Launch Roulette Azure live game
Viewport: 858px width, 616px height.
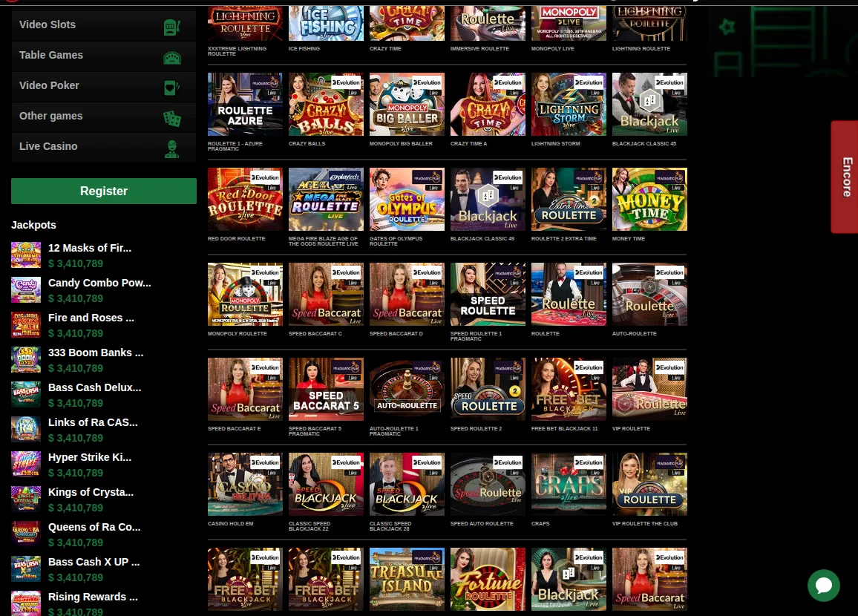pos(245,105)
